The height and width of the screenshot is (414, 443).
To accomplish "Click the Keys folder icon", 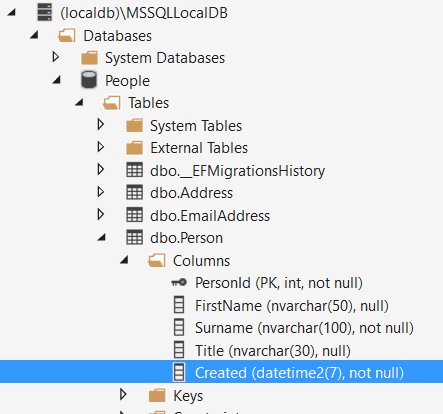I will [157, 396].
